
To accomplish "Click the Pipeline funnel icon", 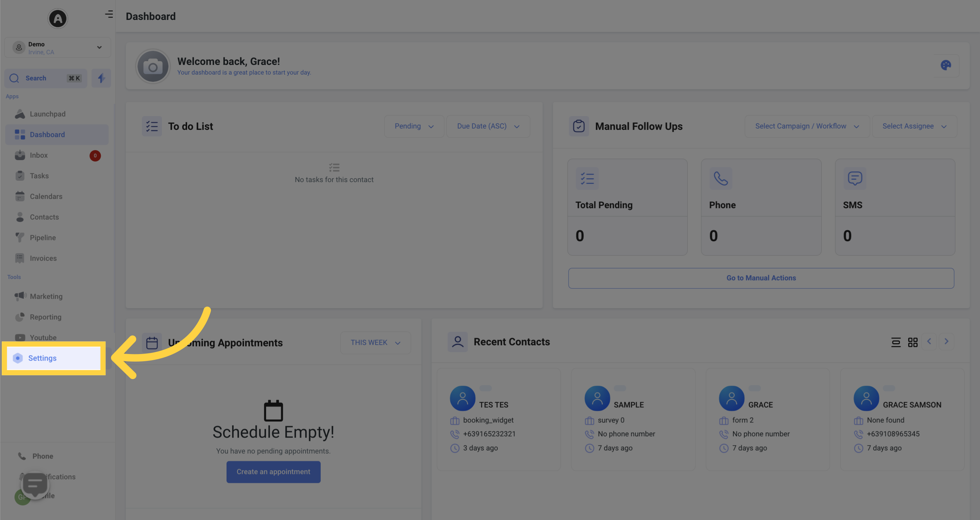I will click(20, 237).
